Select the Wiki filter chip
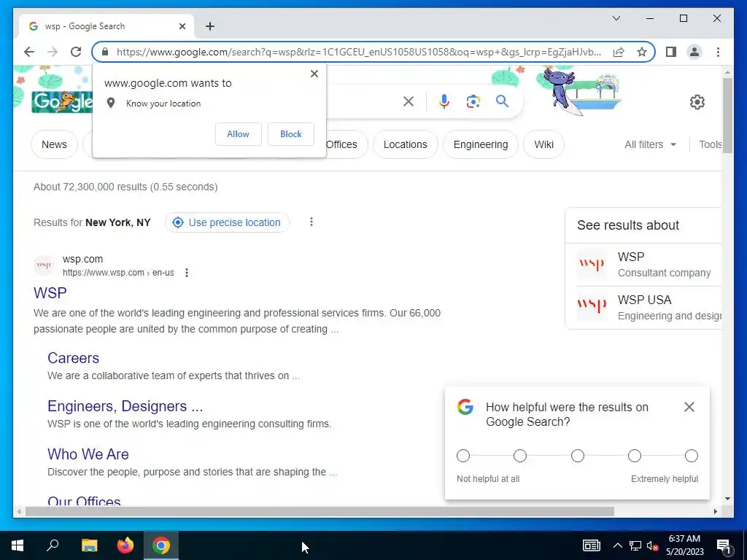The width and height of the screenshot is (747, 560). pos(543,144)
